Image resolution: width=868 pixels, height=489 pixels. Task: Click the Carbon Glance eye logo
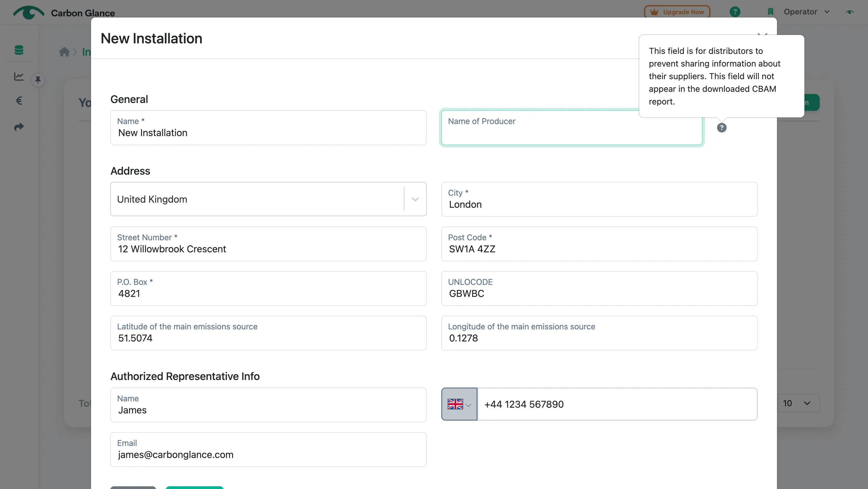pos(29,12)
